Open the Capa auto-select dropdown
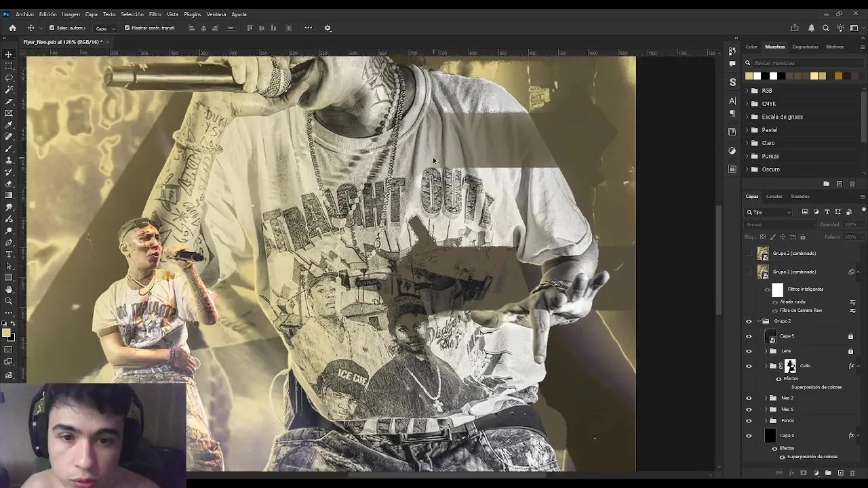The height and width of the screenshot is (488, 868). [104, 28]
